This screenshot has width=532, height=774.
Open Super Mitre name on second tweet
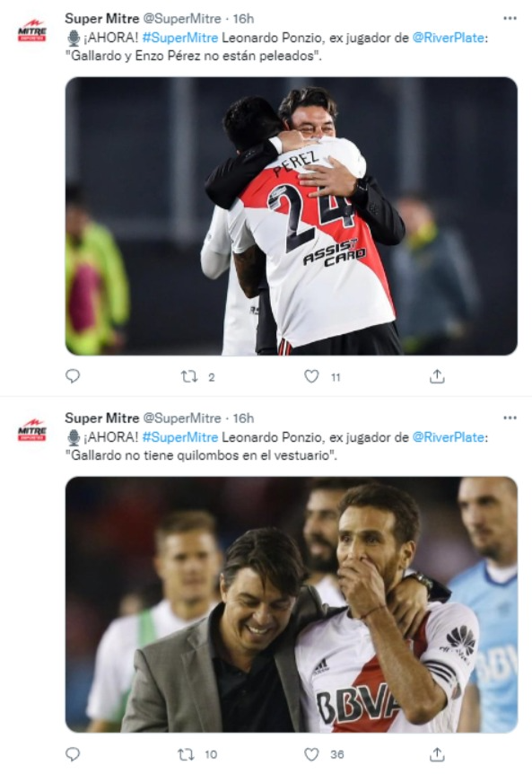coord(102,418)
